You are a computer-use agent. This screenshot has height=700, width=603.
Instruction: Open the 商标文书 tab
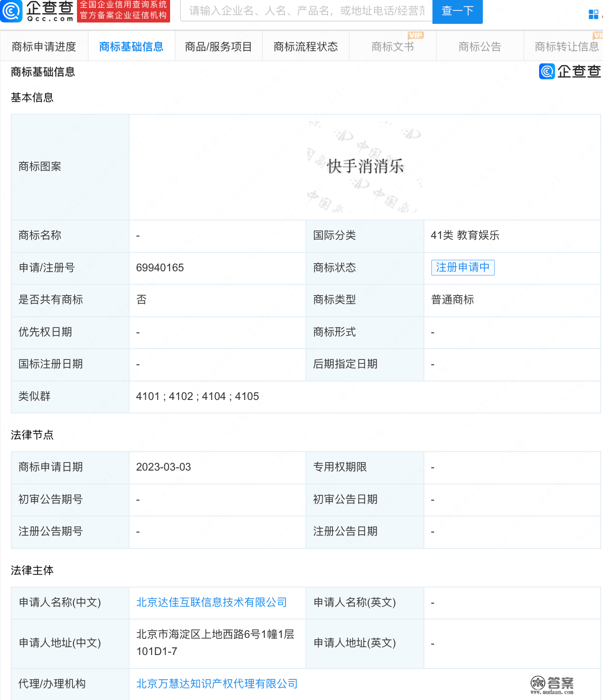tap(392, 46)
